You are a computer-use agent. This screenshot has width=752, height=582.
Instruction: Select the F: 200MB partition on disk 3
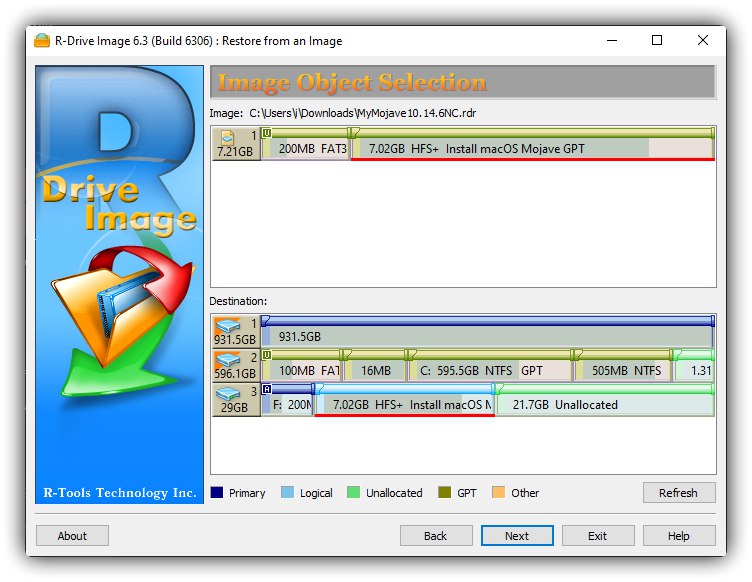pyautogui.click(x=287, y=400)
